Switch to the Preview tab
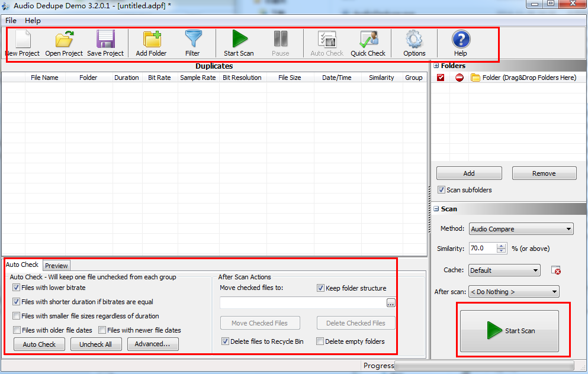This screenshot has width=588, height=374. coord(56,266)
